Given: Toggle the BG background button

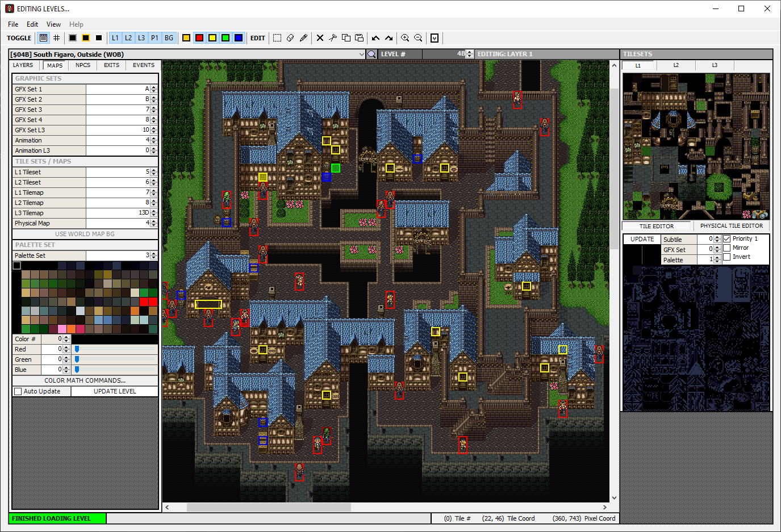Looking at the screenshot, I should point(169,38).
